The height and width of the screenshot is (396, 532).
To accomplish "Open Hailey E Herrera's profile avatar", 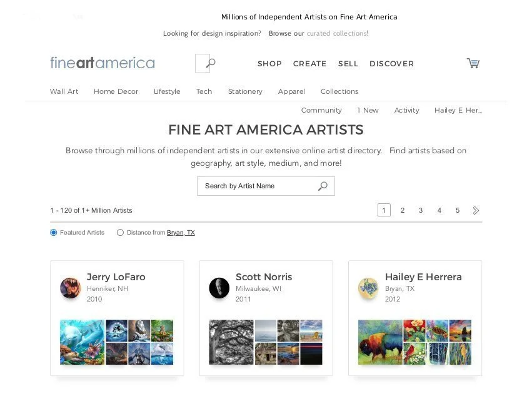I will click(368, 288).
